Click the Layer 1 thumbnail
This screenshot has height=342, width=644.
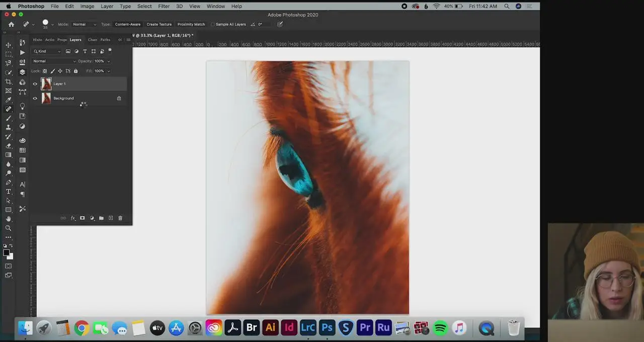pyautogui.click(x=46, y=83)
